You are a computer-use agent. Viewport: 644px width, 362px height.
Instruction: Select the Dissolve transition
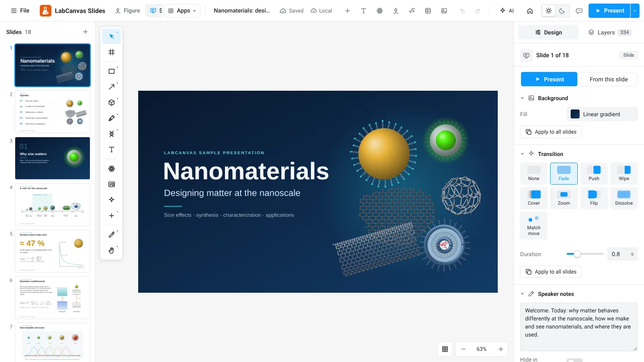pyautogui.click(x=624, y=198)
